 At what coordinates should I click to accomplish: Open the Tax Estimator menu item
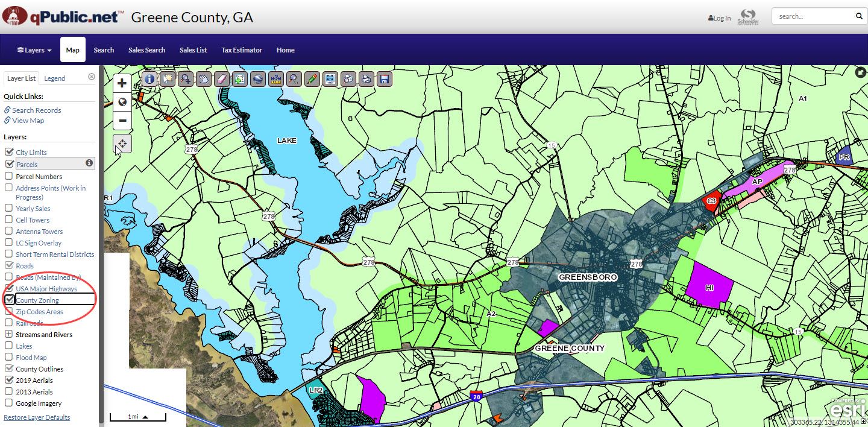coord(242,49)
